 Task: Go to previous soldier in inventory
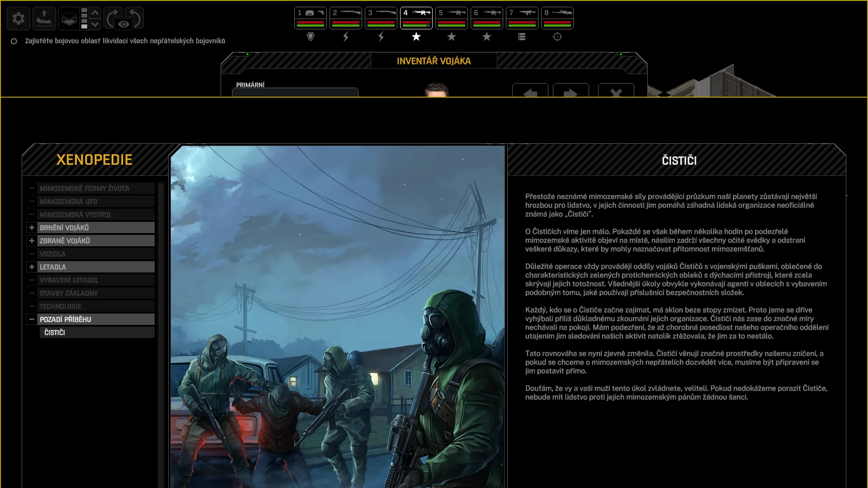click(530, 90)
